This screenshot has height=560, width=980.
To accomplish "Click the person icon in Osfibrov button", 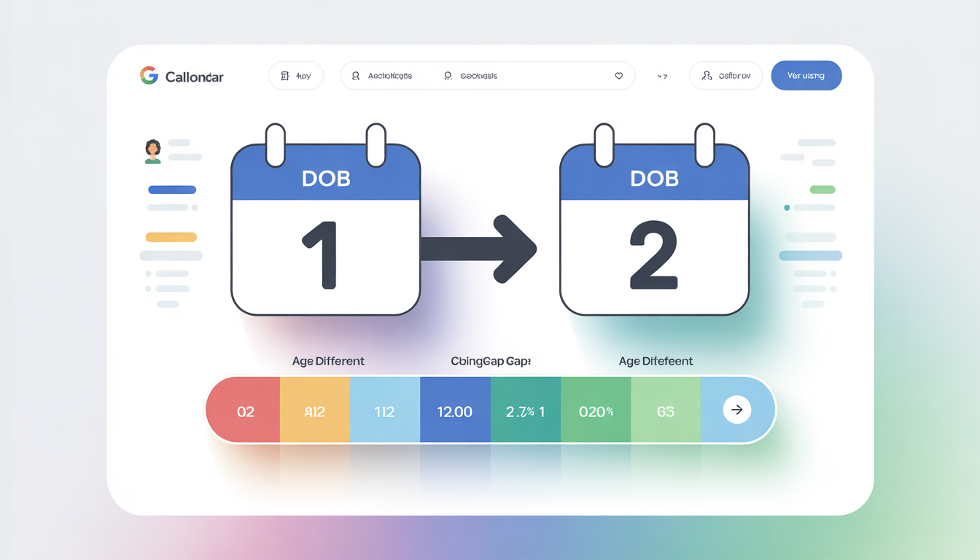I will click(706, 76).
